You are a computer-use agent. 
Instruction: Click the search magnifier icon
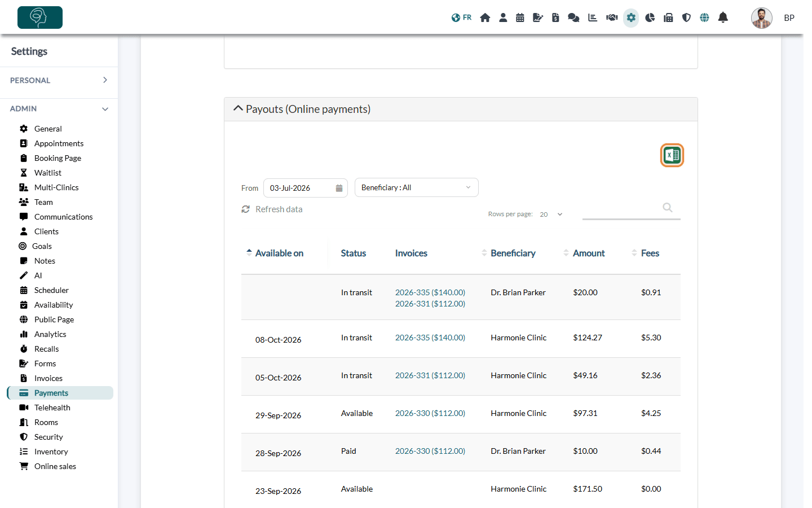(668, 208)
